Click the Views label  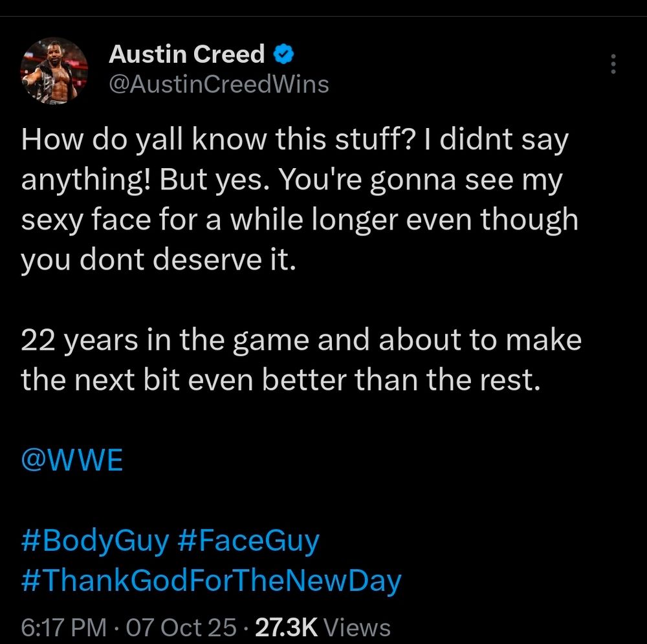click(356, 627)
